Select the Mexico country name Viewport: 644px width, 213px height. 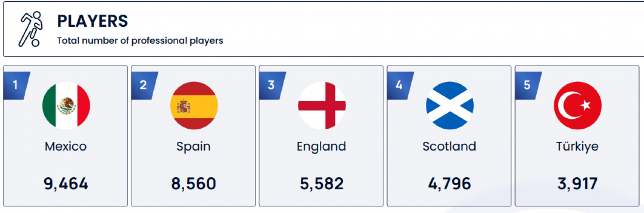pyautogui.click(x=66, y=146)
